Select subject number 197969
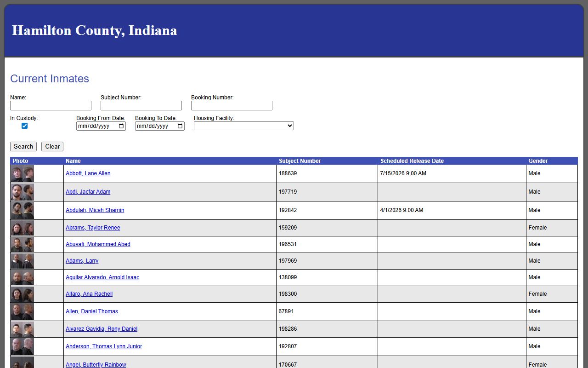This screenshot has width=588, height=368. (288, 261)
